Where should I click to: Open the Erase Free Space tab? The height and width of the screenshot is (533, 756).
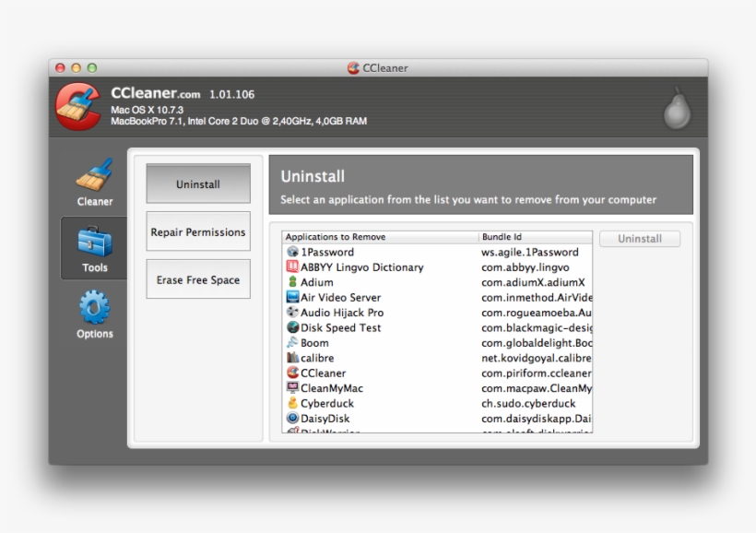pos(198,279)
